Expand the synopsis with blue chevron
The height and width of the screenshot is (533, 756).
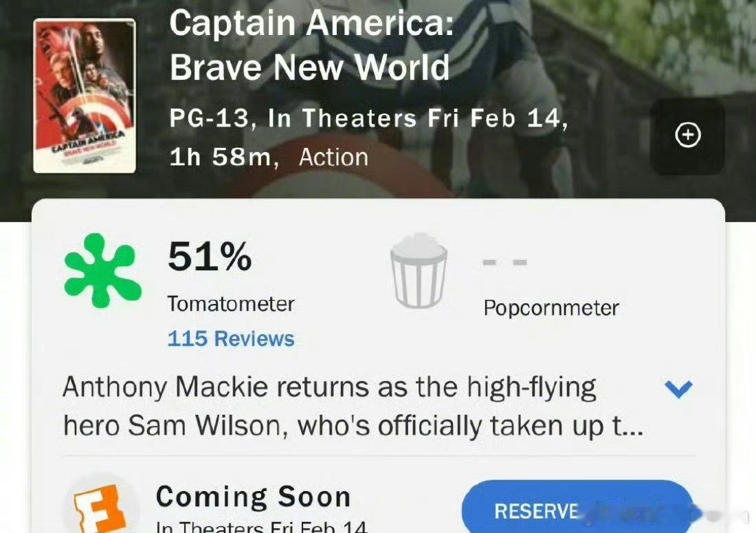tap(678, 389)
